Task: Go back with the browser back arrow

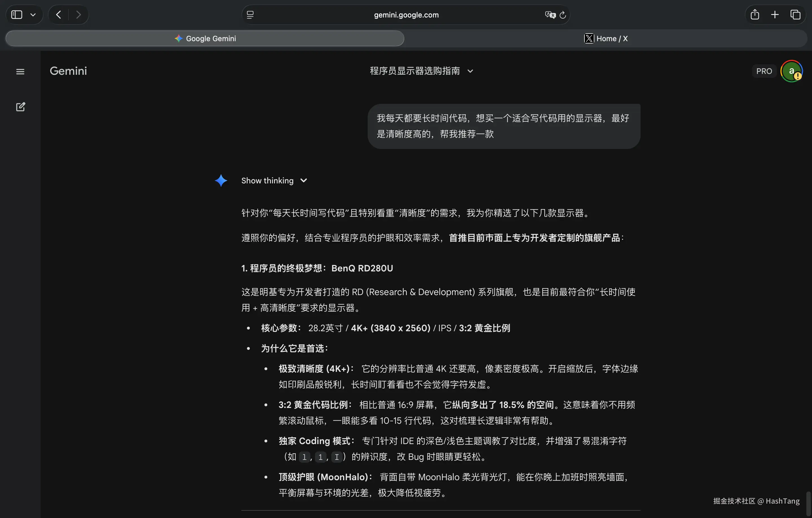Action: [59, 15]
